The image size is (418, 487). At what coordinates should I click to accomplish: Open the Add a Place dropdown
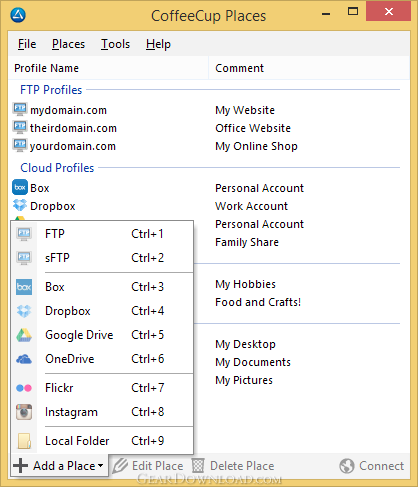click(x=59, y=466)
